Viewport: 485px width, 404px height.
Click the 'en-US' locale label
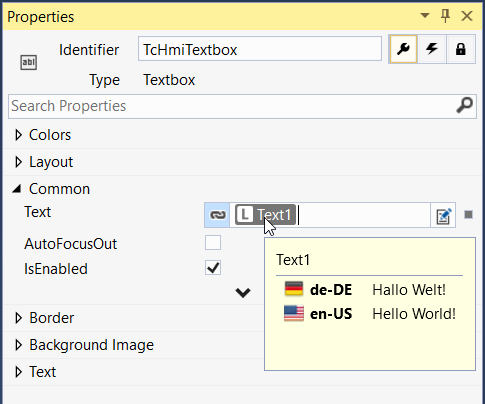tap(331, 314)
